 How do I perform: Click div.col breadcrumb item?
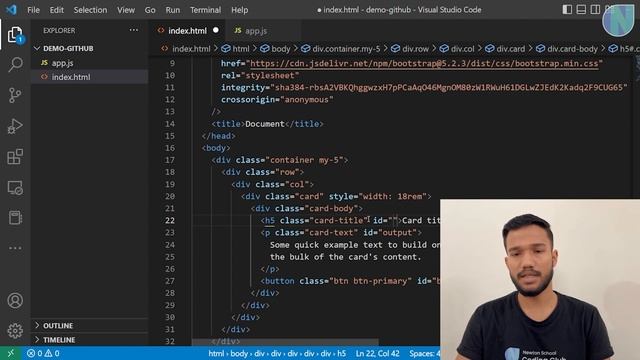[462, 49]
